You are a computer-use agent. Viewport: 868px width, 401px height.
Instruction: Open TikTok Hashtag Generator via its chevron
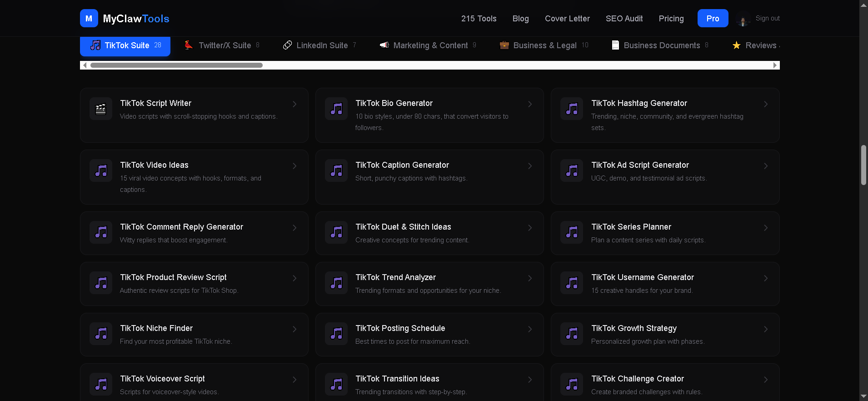pyautogui.click(x=766, y=104)
